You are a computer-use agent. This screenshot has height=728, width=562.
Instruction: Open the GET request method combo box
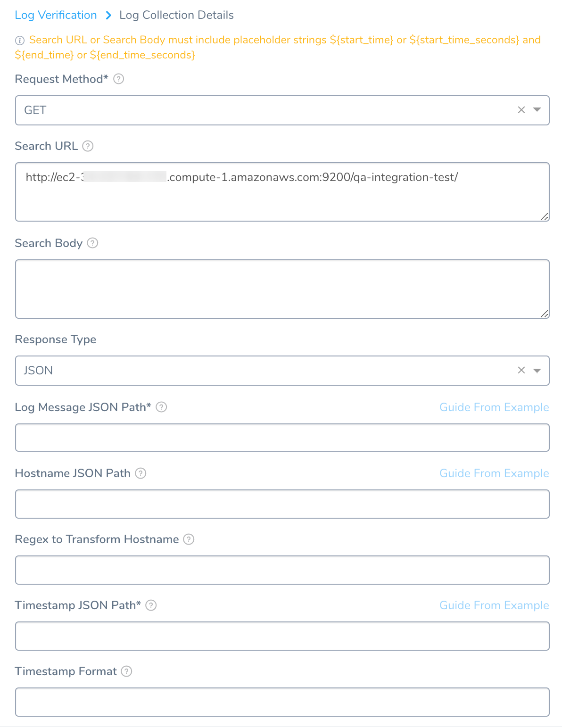[x=282, y=110]
